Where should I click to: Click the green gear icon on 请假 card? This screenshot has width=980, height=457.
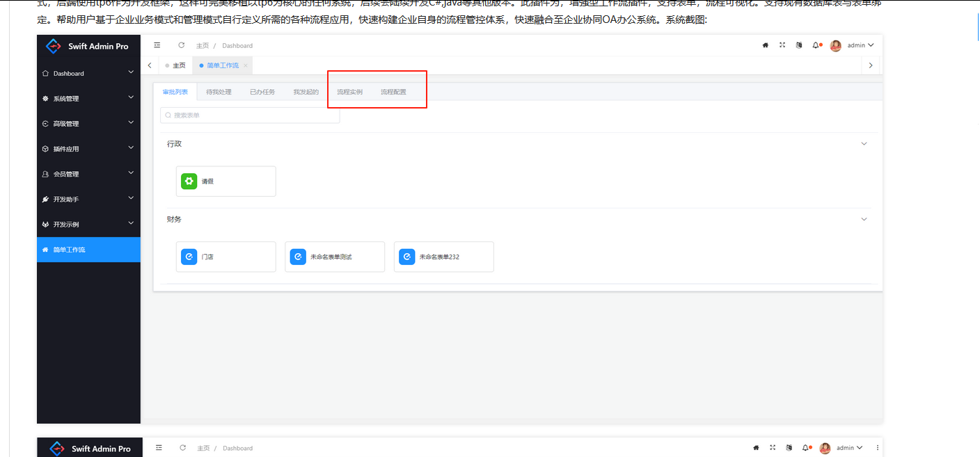click(189, 181)
